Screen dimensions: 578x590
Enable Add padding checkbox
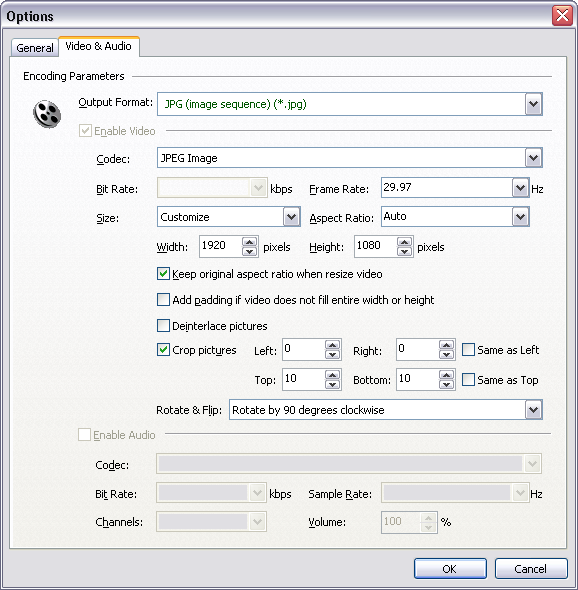(x=163, y=300)
